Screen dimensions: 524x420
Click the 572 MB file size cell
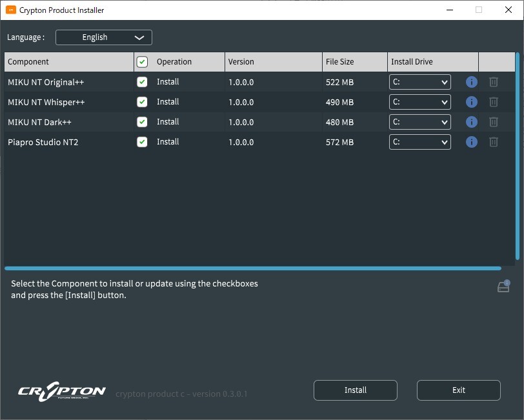point(339,143)
